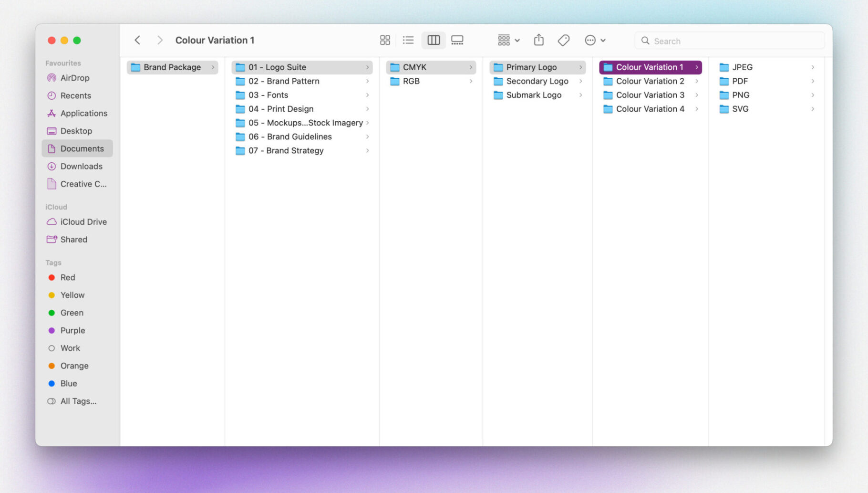Open Applications in the sidebar

click(77, 113)
